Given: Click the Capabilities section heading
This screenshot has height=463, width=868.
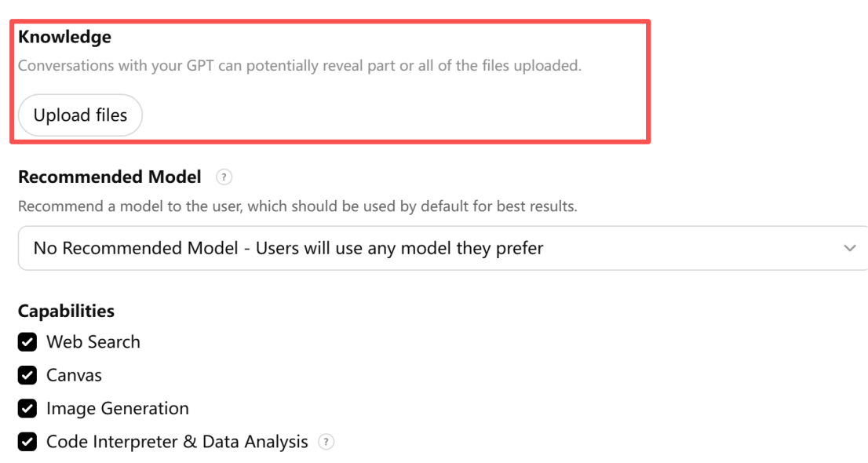Looking at the screenshot, I should tap(66, 312).
